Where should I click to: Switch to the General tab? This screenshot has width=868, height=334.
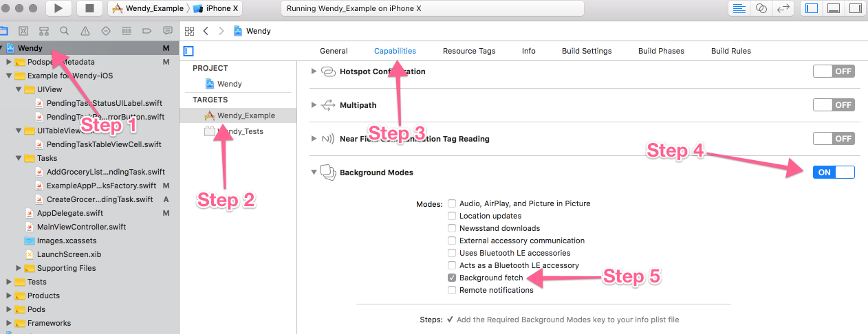tap(334, 51)
